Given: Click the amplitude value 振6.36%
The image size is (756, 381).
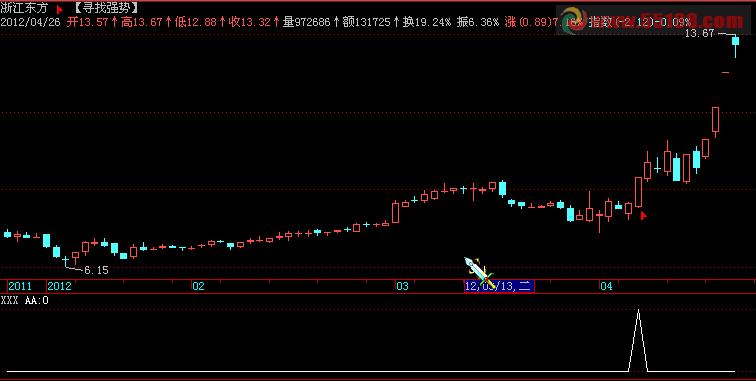Looking at the screenshot, I should 477,22.
